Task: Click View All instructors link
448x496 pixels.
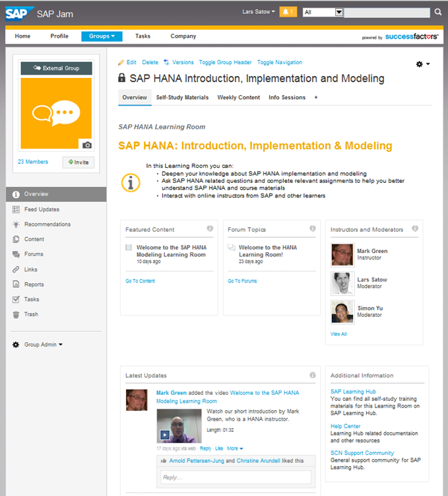Action: click(x=338, y=334)
